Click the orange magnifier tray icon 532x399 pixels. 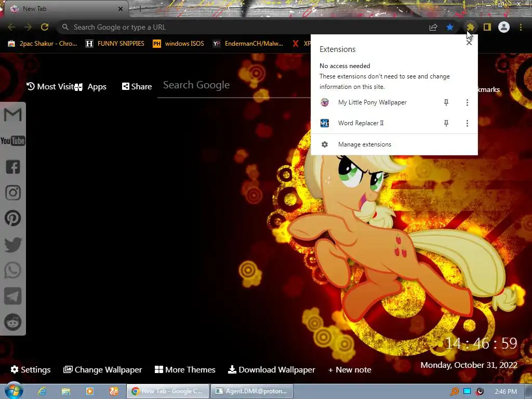tap(454, 391)
